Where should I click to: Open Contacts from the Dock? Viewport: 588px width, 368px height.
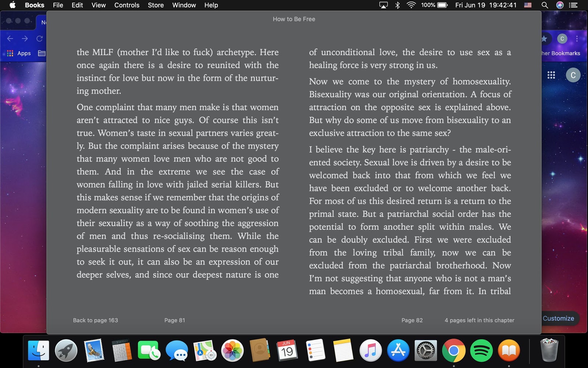(260, 350)
